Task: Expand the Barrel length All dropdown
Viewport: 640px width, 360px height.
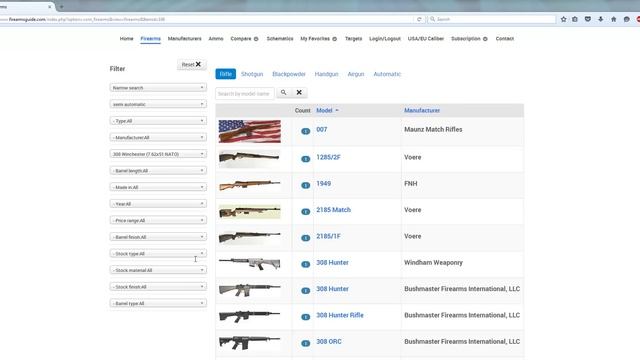Action: (x=158, y=171)
